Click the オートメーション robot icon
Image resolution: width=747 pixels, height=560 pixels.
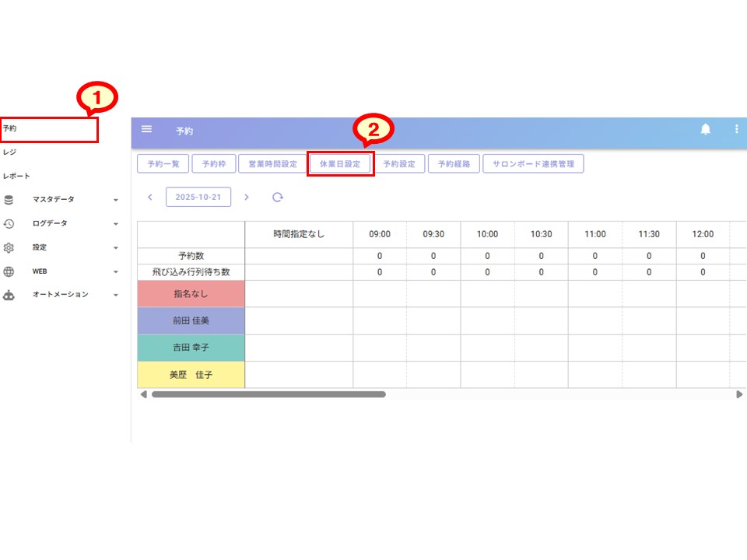pos(9,296)
